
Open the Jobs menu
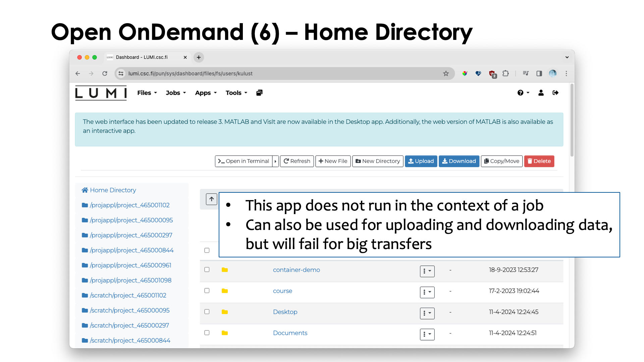point(176,93)
